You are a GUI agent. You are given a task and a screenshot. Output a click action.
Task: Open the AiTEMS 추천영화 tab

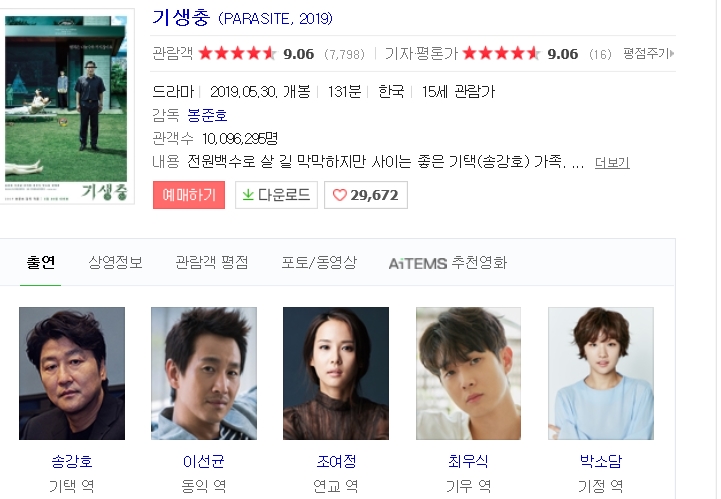pyautogui.click(x=448, y=263)
